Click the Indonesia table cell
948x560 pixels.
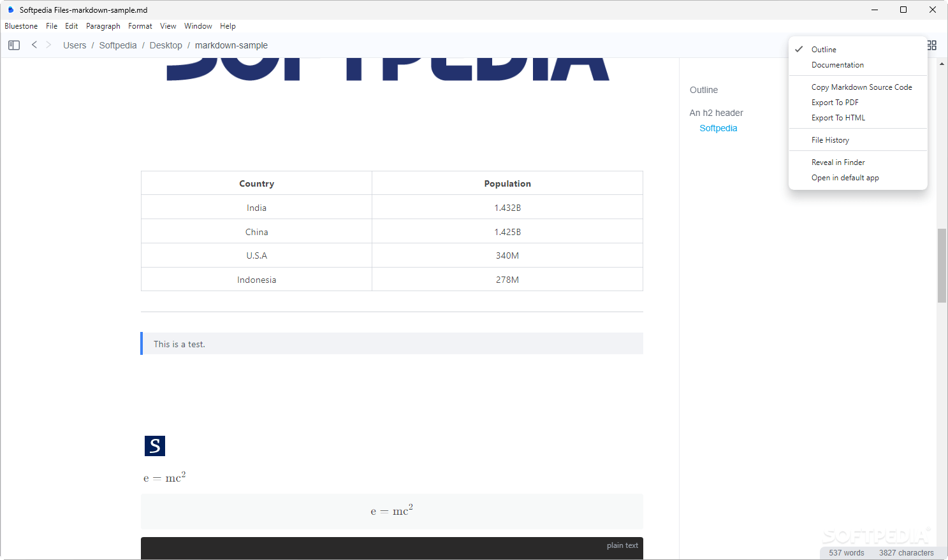256,280
